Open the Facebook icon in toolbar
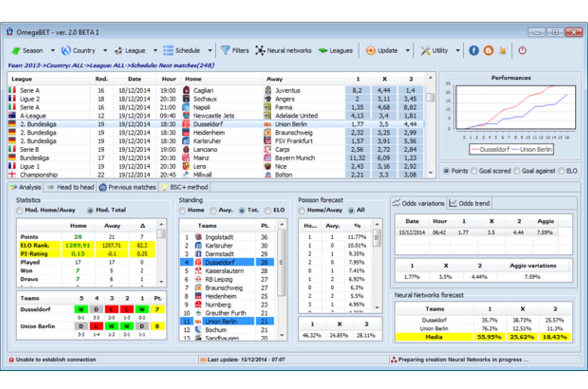 [x=473, y=50]
